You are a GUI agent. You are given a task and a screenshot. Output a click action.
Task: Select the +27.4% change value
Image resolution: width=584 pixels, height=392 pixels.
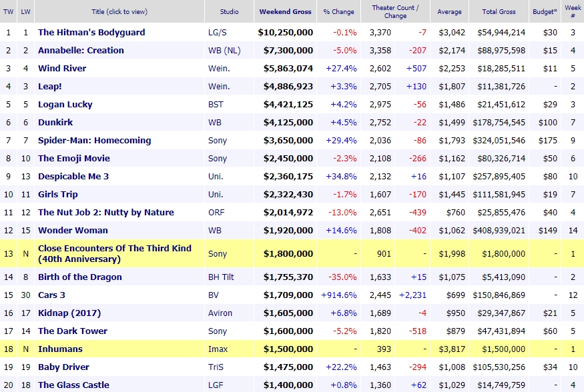click(341, 68)
